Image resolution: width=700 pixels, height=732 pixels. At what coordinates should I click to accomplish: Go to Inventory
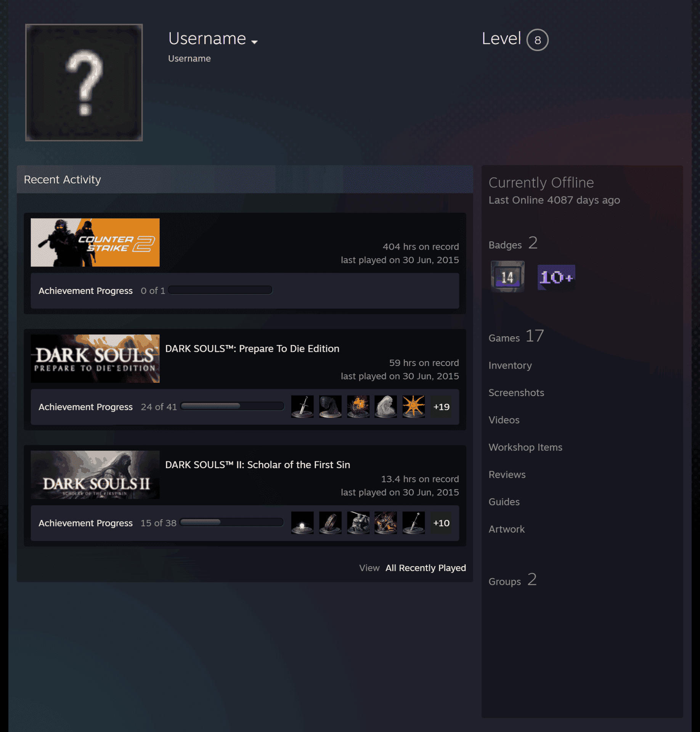[x=510, y=365]
